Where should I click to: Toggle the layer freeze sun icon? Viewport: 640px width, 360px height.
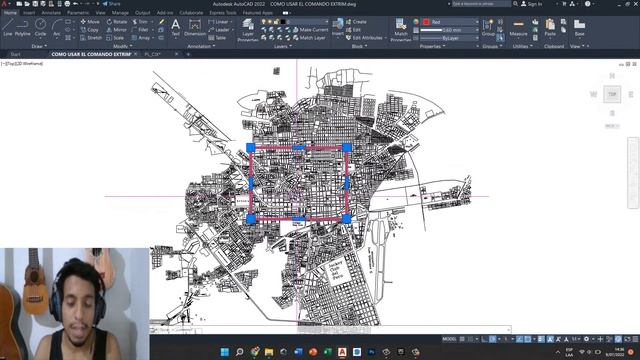click(x=270, y=22)
